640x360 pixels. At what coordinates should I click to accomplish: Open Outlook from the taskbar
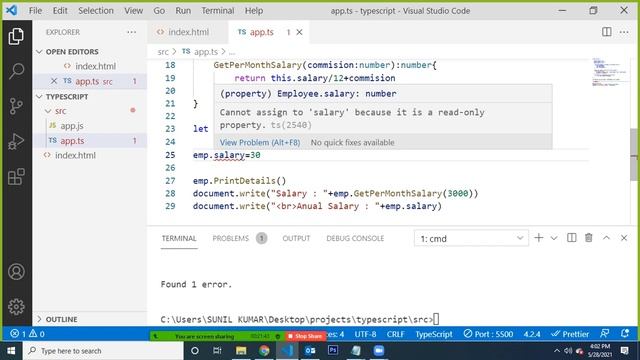coord(310,351)
